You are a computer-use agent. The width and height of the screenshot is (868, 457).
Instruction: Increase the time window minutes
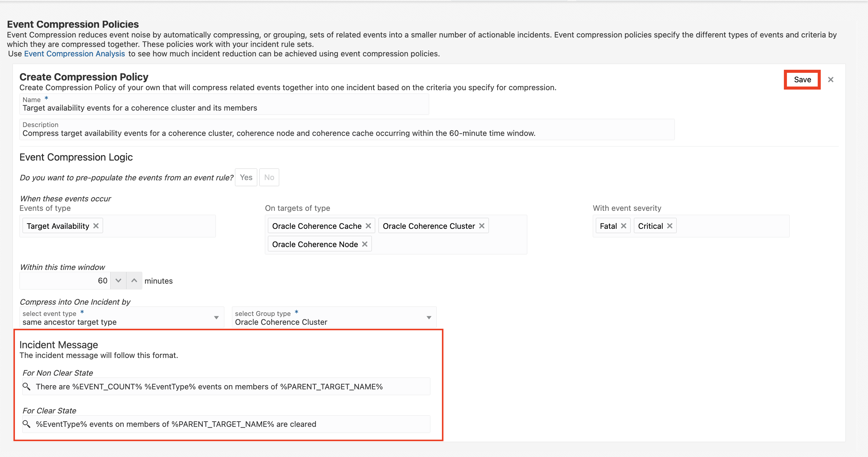(134, 281)
